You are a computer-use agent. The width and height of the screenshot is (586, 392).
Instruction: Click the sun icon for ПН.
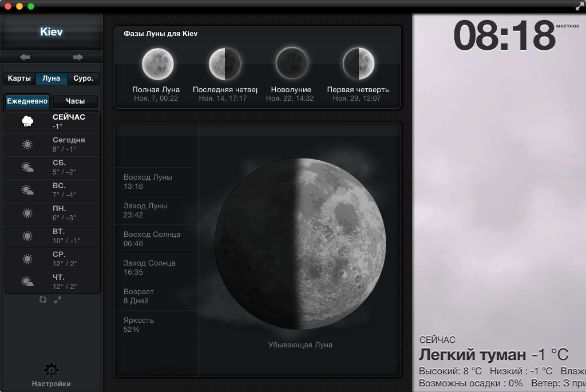point(27,213)
